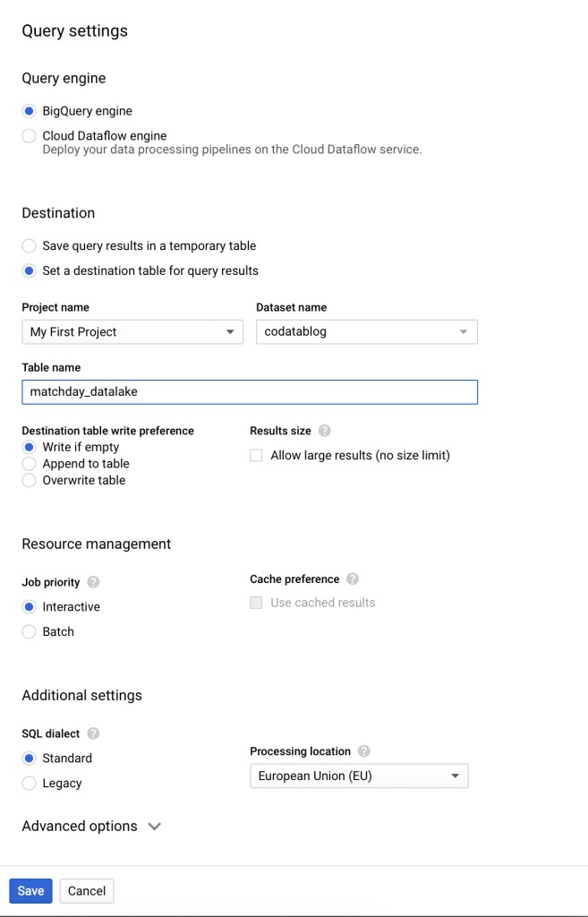Viewport: 588px width, 917px height.
Task: Open Processing location help icon
Action: (x=364, y=751)
